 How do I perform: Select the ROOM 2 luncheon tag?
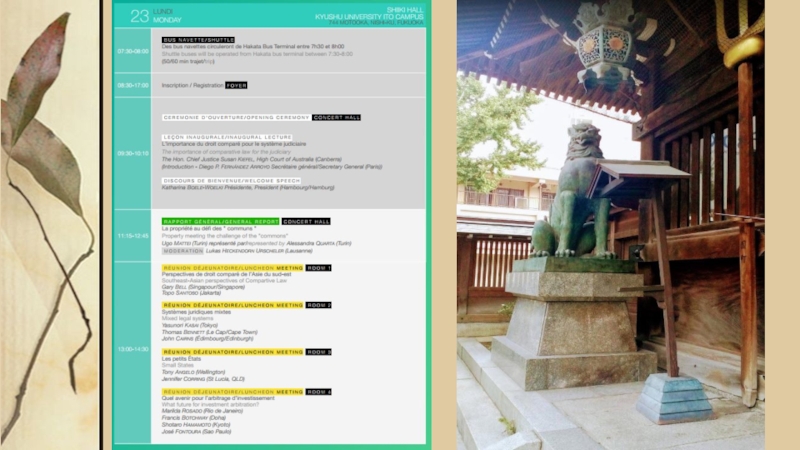[319, 305]
